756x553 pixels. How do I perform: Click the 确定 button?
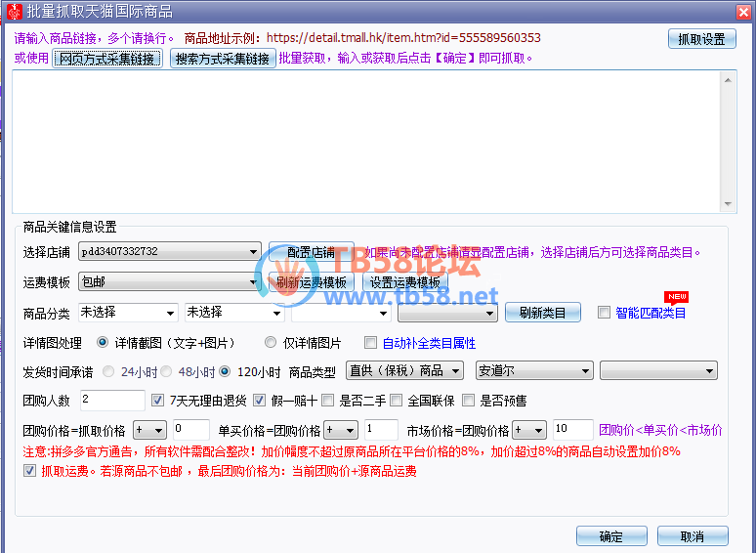610,536
